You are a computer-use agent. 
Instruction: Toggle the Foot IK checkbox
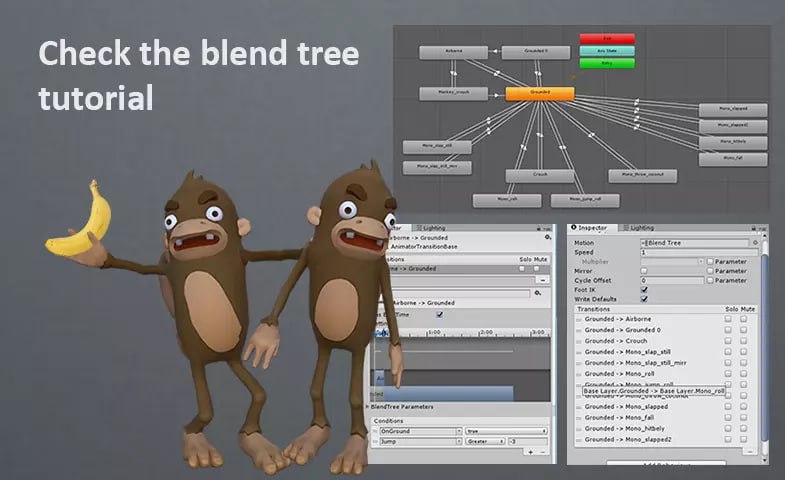(644, 290)
